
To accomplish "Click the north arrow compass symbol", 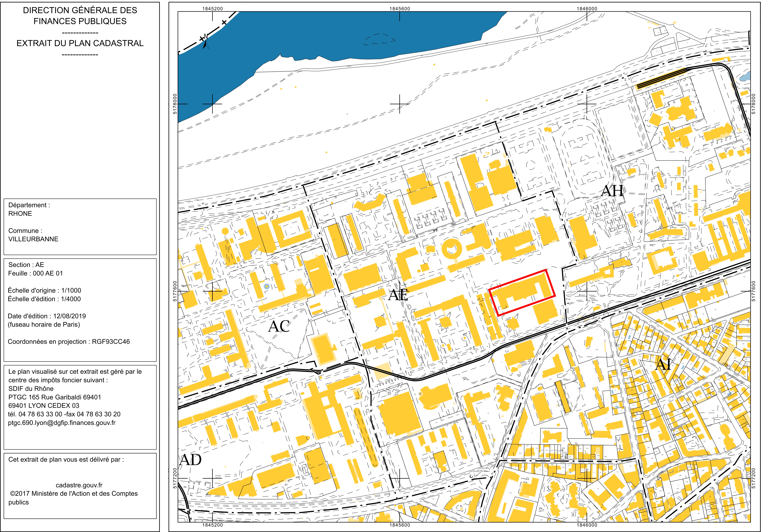I will (205, 41).
